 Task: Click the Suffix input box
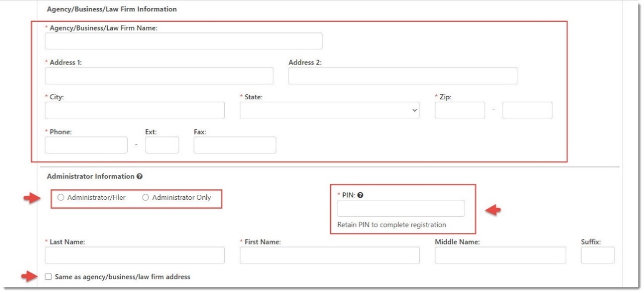[x=597, y=255]
